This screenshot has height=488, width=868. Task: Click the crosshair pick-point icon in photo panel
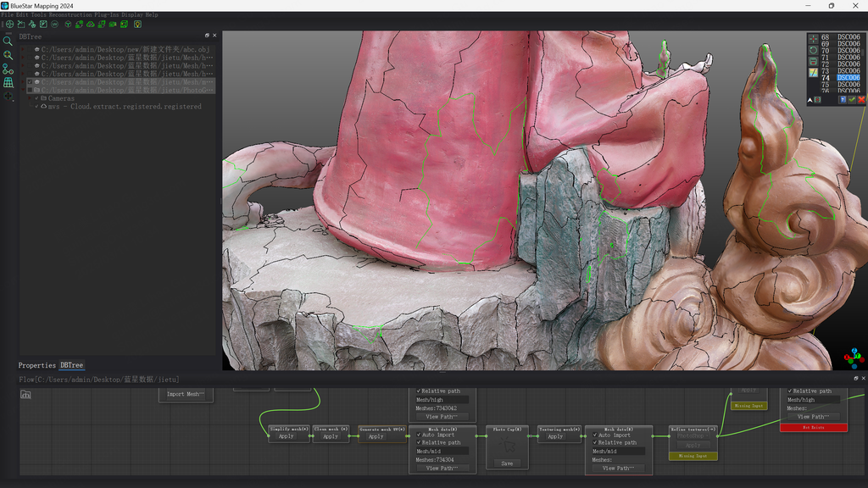(814, 38)
